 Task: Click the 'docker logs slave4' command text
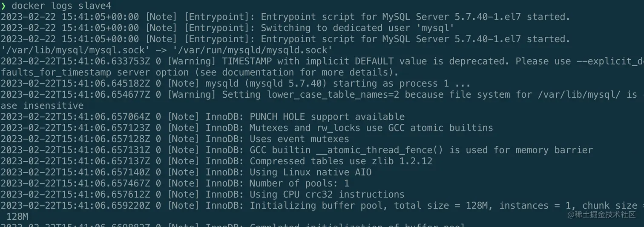click(x=62, y=6)
